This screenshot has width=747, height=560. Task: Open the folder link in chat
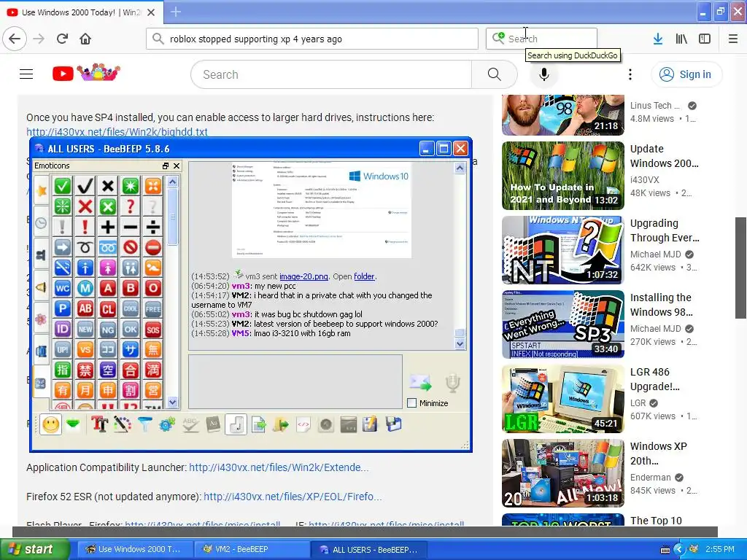(x=364, y=276)
